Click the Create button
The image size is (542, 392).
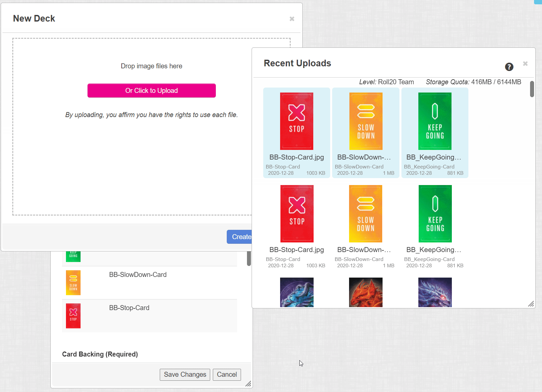(242, 236)
